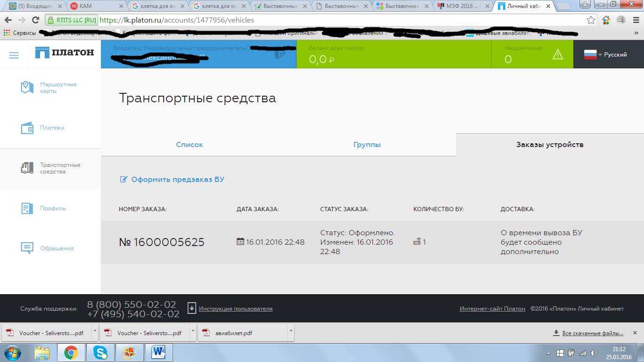Open Маршрутные карты map icon
The image size is (644, 362).
(x=27, y=87)
